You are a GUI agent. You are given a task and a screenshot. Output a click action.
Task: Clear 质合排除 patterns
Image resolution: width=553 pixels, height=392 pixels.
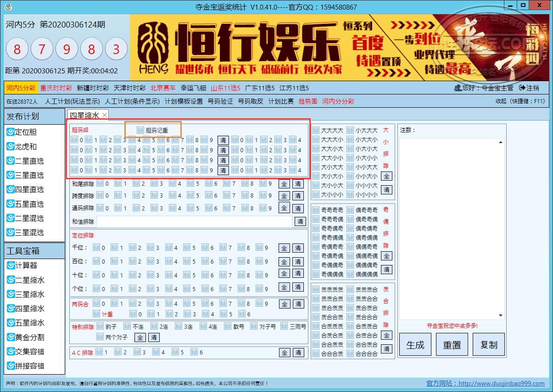tap(387, 349)
